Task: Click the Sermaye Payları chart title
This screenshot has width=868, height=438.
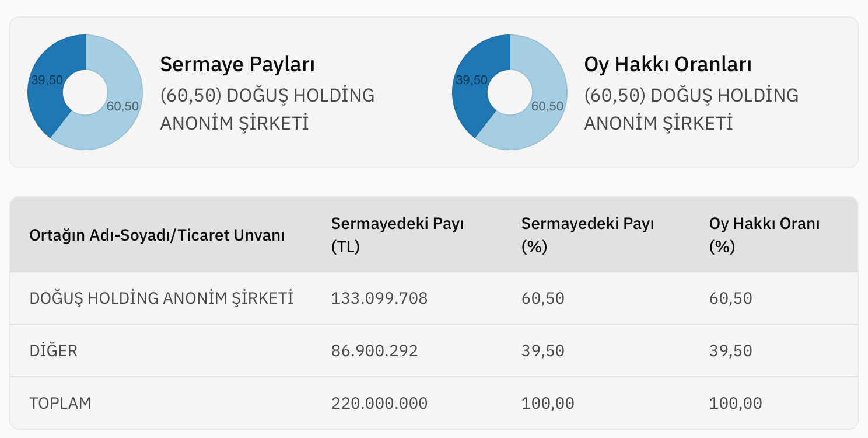Action: click(237, 64)
